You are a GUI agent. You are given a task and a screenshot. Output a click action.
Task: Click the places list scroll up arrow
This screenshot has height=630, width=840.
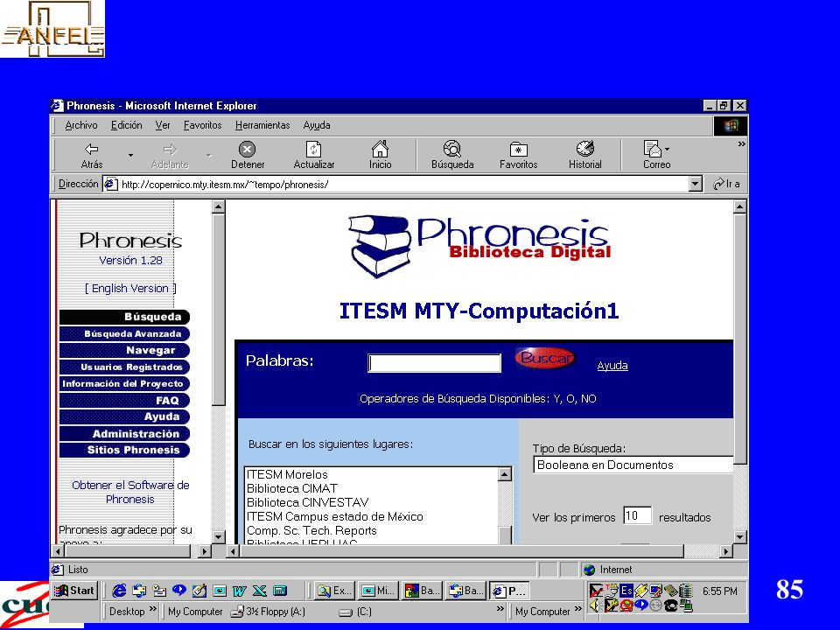505,474
